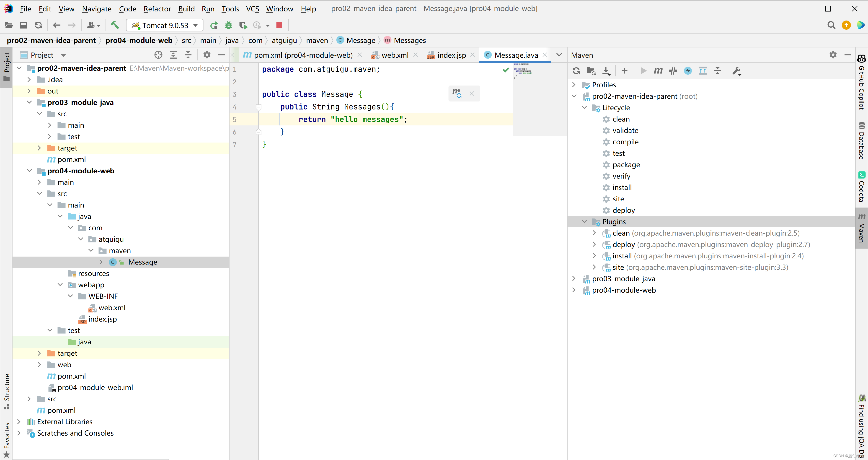Click pro04-module-web breadcrumb
Image resolution: width=868 pixels, height=460 pixels.
click(x=139, y=40)
